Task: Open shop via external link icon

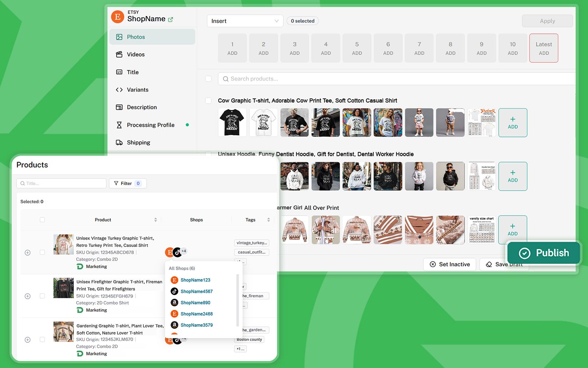Action: point(171,20)
